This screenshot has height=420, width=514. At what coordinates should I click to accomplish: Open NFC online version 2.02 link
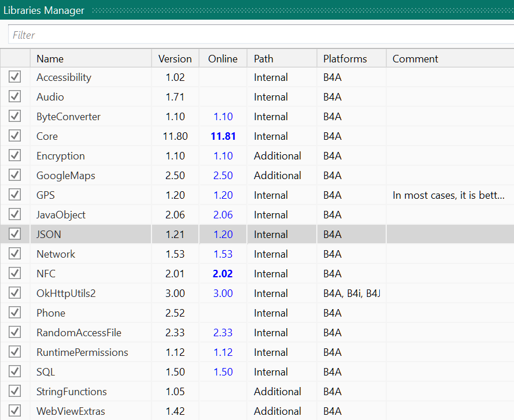click(223, 274)
